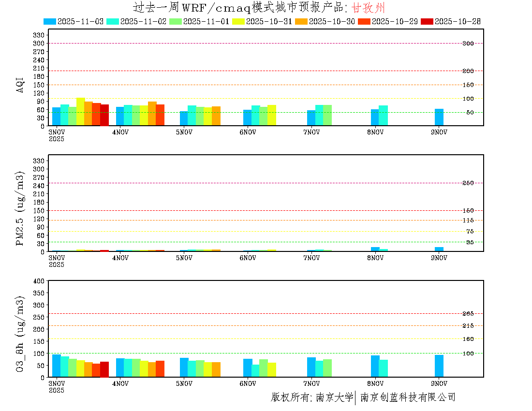Click the 南京大学 copyright text at bottom
The height and width of the screenshot is (411, 532).
[335, 397]
